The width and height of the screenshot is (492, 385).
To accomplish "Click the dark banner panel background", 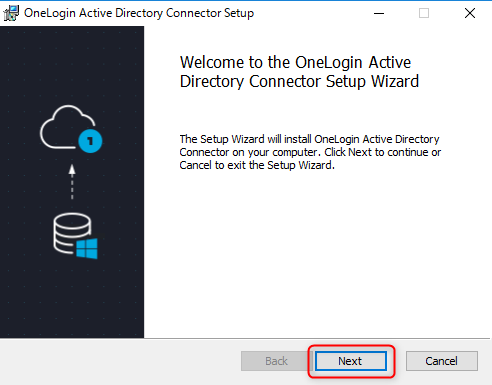I will [x=72, y=300].
